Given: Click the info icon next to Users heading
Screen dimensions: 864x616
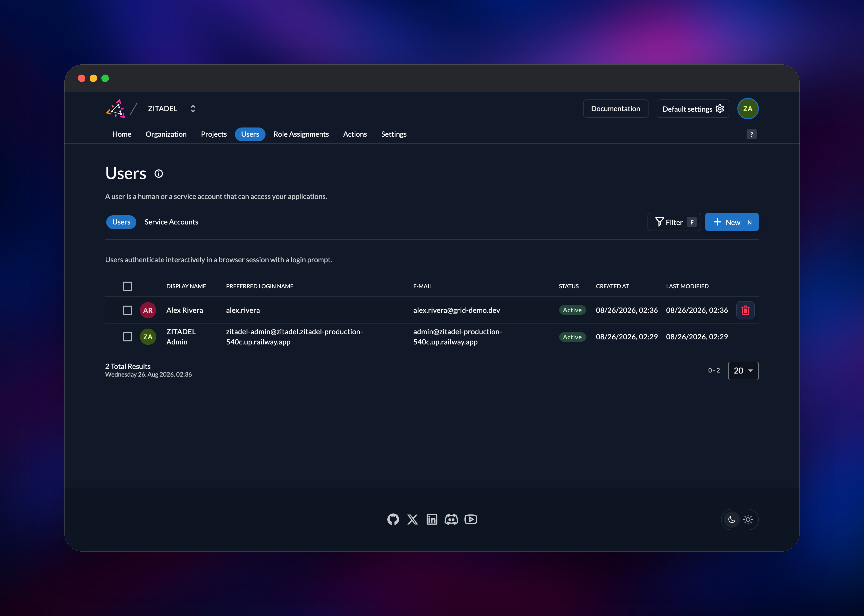Looking at the screenshot, I should pos(159,174).
